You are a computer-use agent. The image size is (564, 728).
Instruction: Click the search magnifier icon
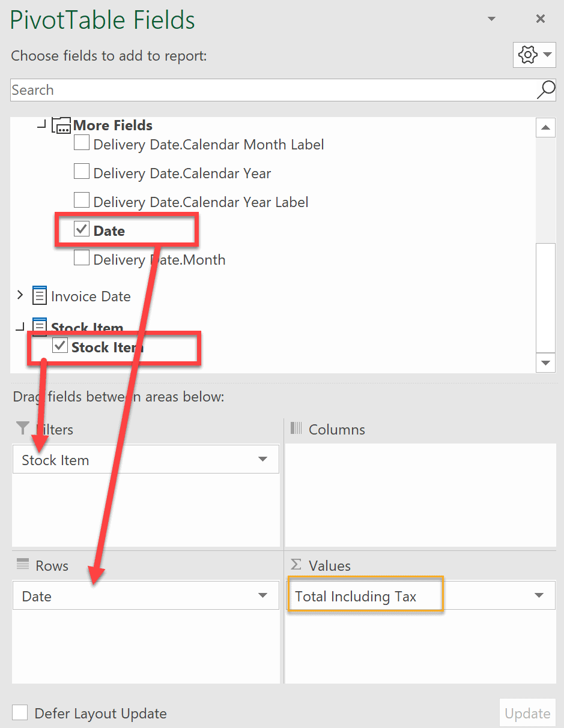[545, 90]
